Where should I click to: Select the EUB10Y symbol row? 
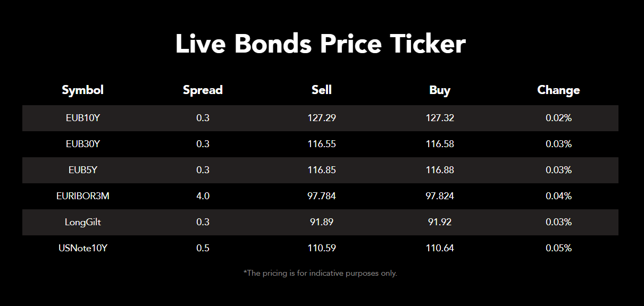82,118
